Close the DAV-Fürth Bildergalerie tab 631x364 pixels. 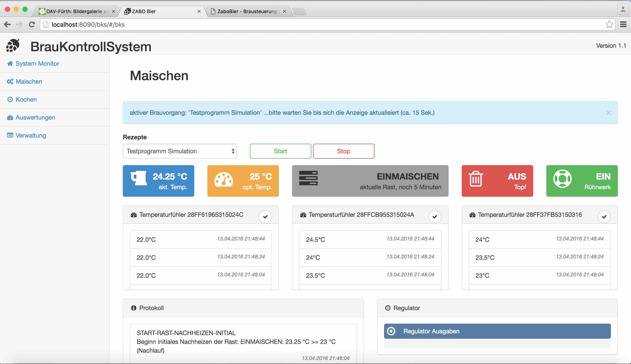click(x=113, y=12)
